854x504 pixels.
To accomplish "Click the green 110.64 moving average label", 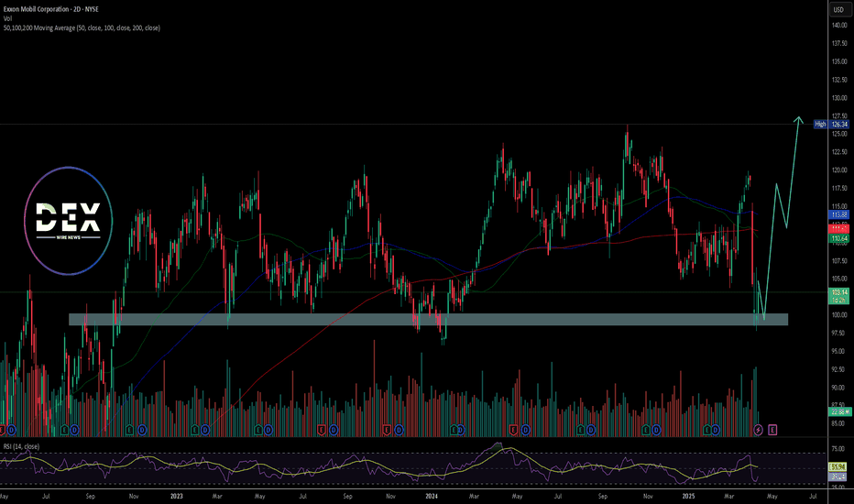I will [x=838, y=238].
